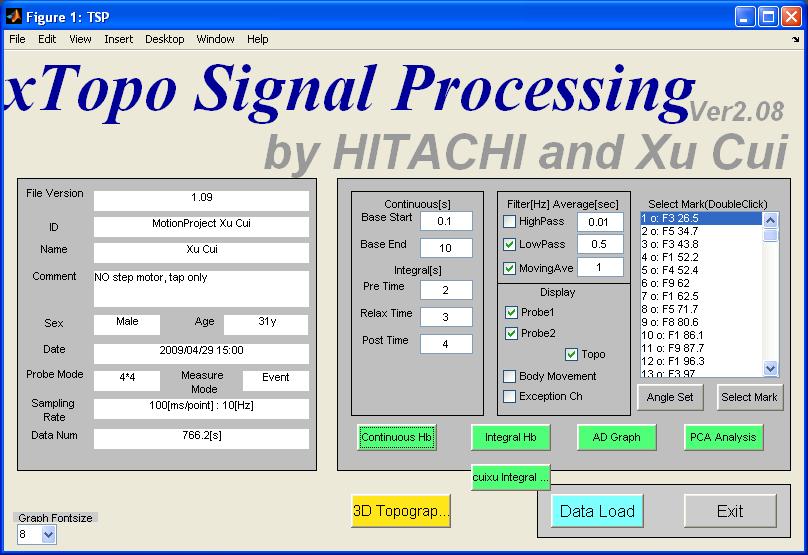This screenshot has height=555, width=808.
Task: Click the HighPass value field 0.01
Action: pos(600,222)
